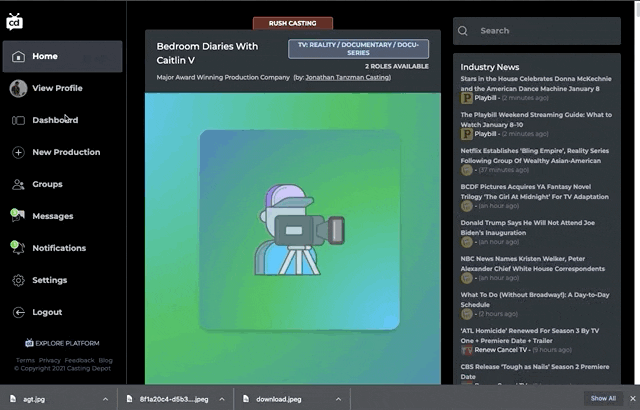This screenshot has height=410, width=640.
Task: Click the Search input field
Action: click(x=545, y=31)
